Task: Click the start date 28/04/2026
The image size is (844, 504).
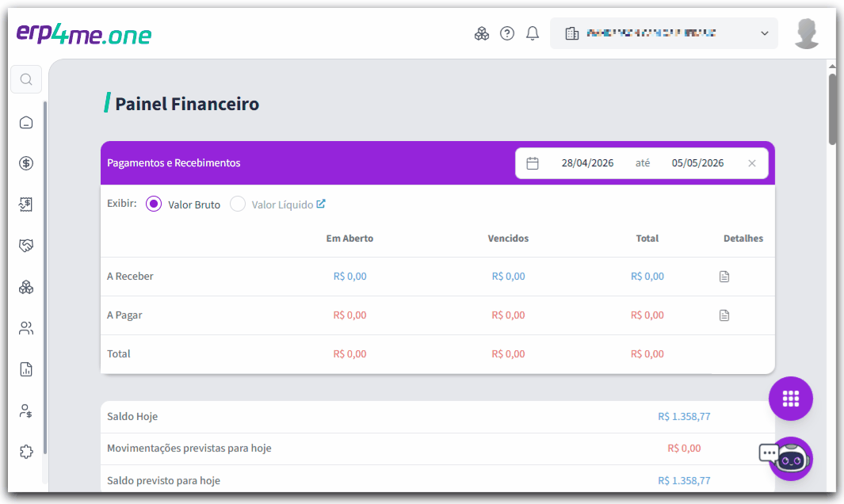Action: [587, 163]
